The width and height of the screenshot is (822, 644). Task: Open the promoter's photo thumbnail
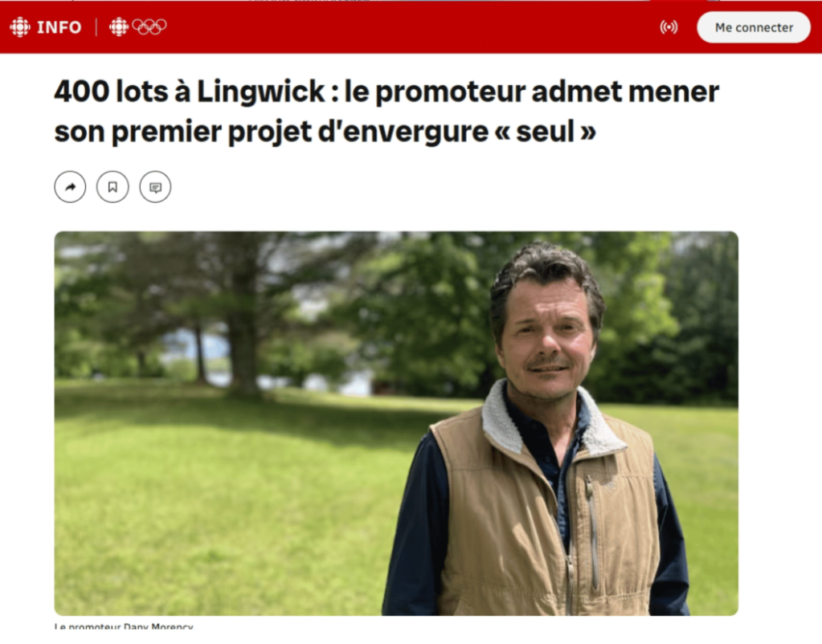point(396,423)
